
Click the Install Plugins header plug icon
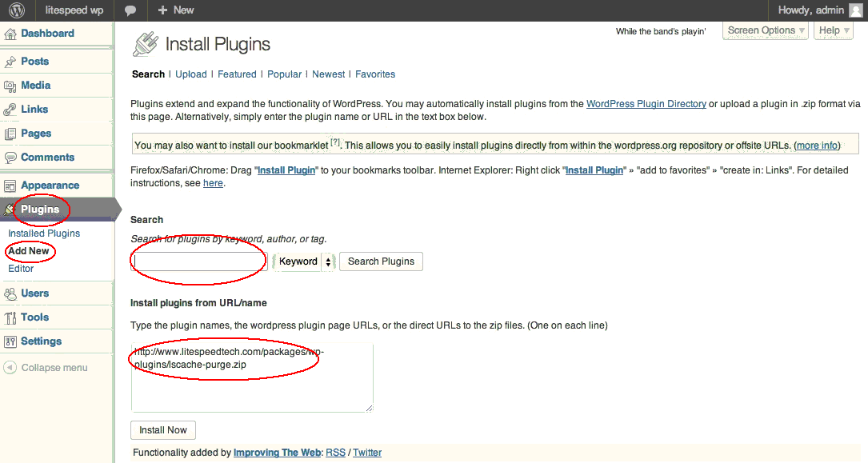click(146, 44)
